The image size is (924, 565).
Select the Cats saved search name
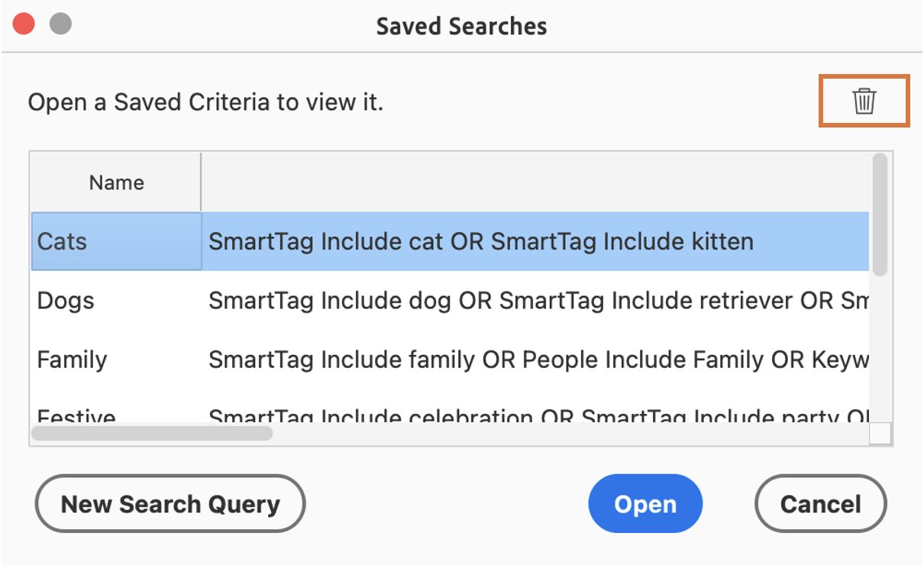(x=63, y=241)
